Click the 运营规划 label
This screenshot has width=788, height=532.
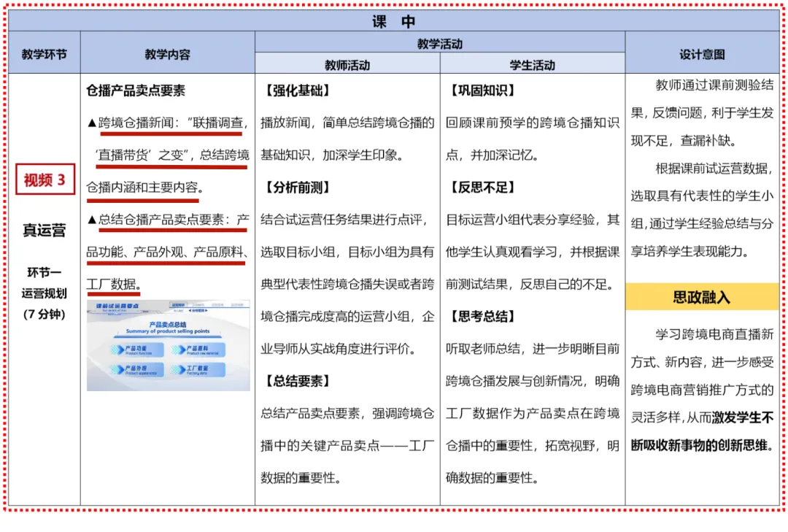click(x=45, y=293)
